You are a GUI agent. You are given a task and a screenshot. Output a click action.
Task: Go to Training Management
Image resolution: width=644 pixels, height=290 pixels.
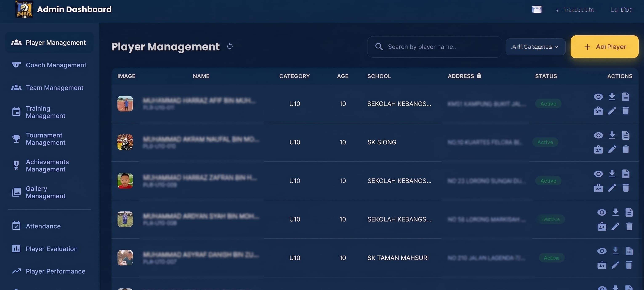[x=49, y=112]
